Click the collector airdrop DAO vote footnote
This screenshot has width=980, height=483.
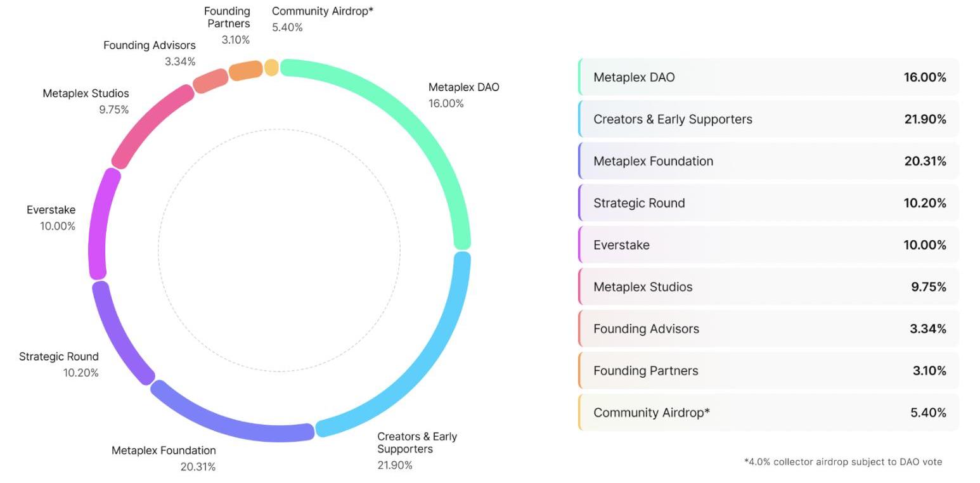coord(842,461)
